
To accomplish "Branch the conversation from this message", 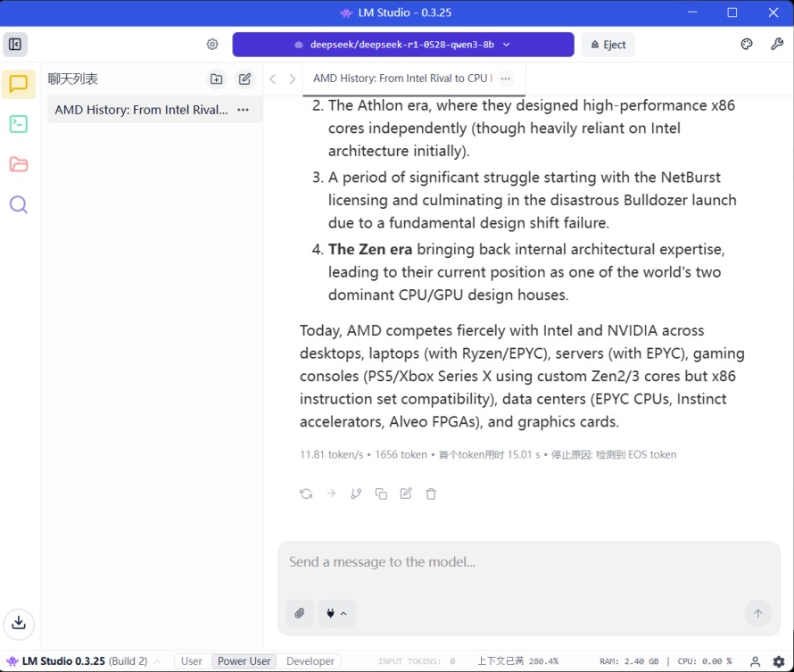I will [356, 494].
